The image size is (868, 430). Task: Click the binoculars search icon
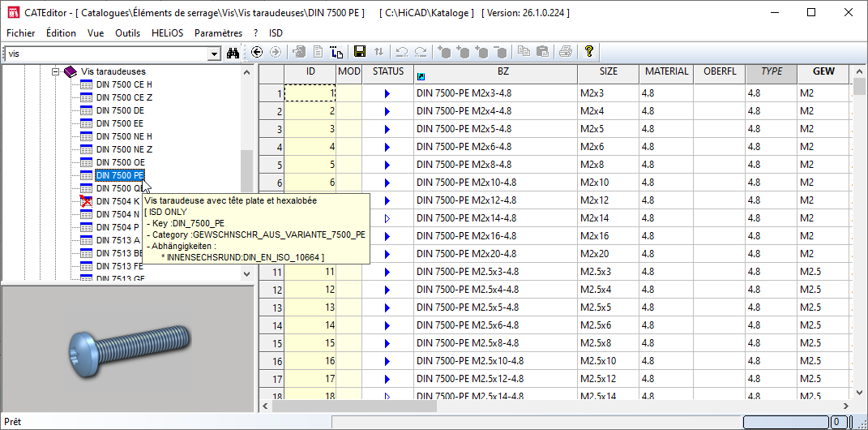pyautogui.click(x=233, y=53)
